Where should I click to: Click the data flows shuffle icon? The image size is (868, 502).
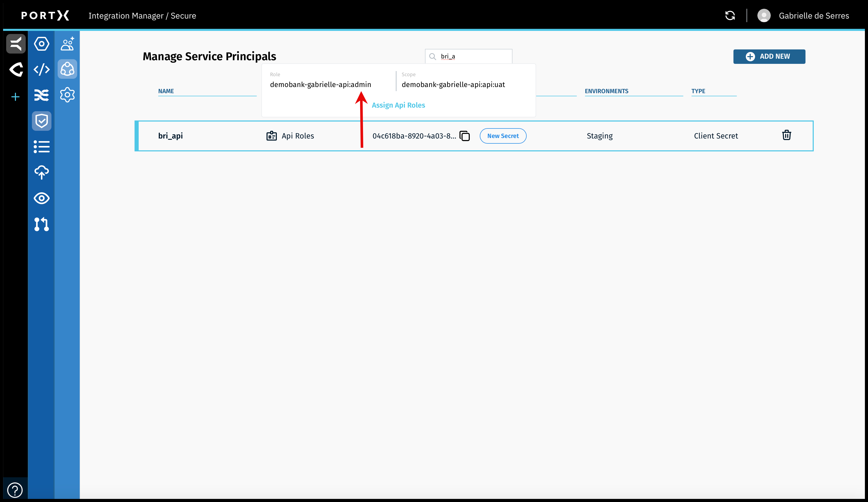(41, 95)
